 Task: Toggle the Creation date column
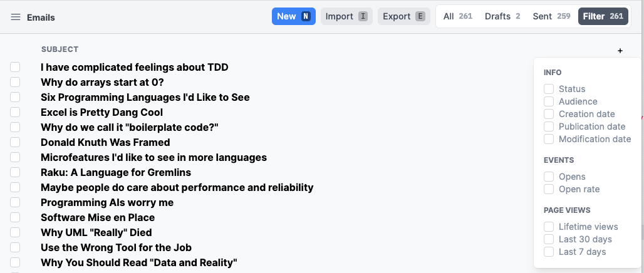point(549,114)
